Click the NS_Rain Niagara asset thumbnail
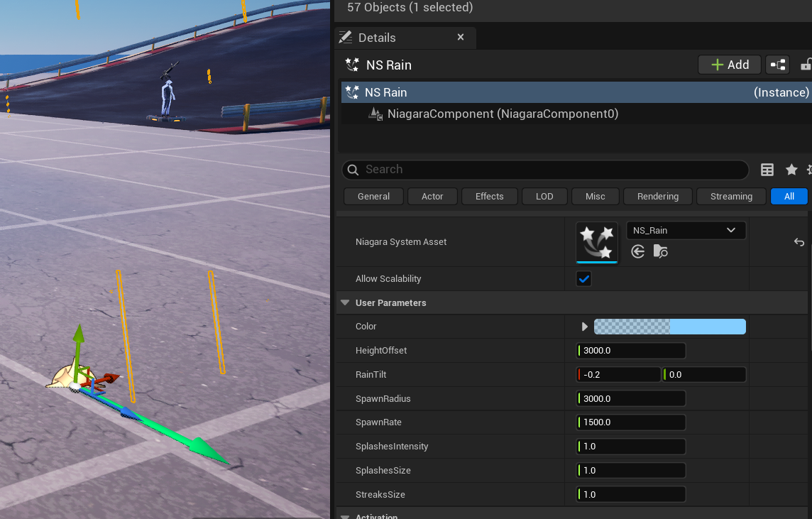This screenshot has height=519, width=812. 596,242
